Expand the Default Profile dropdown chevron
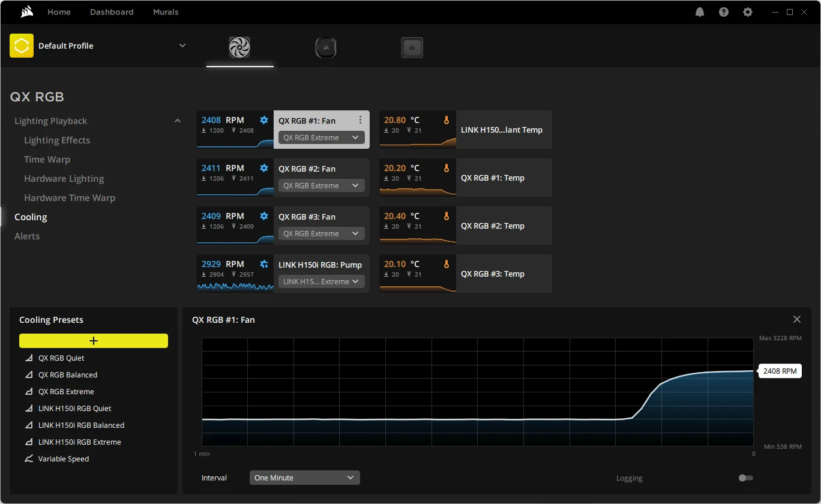This screenshot has width=821, height=504. (x=182, y=46)
